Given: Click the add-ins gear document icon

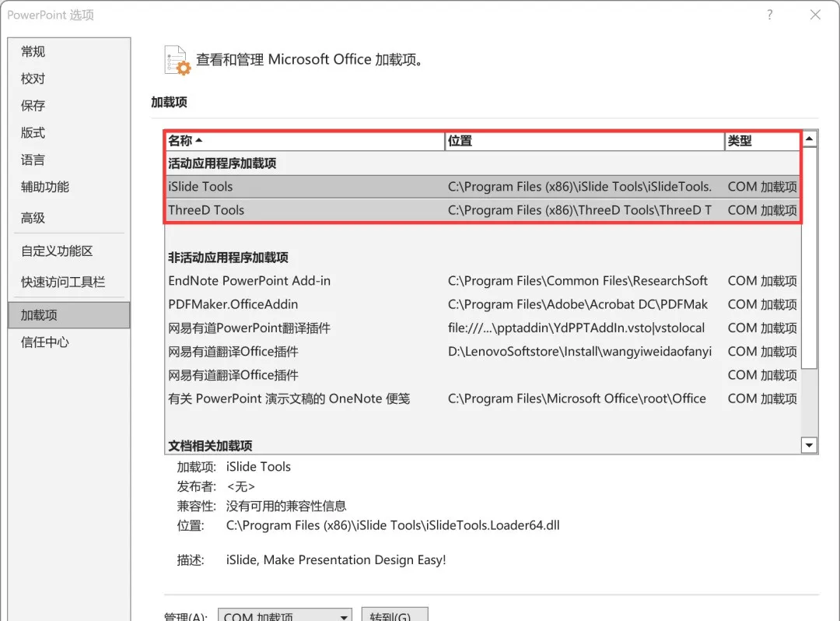Looking at the screenshot, I should pyautogui.click(x=178, y=60).
